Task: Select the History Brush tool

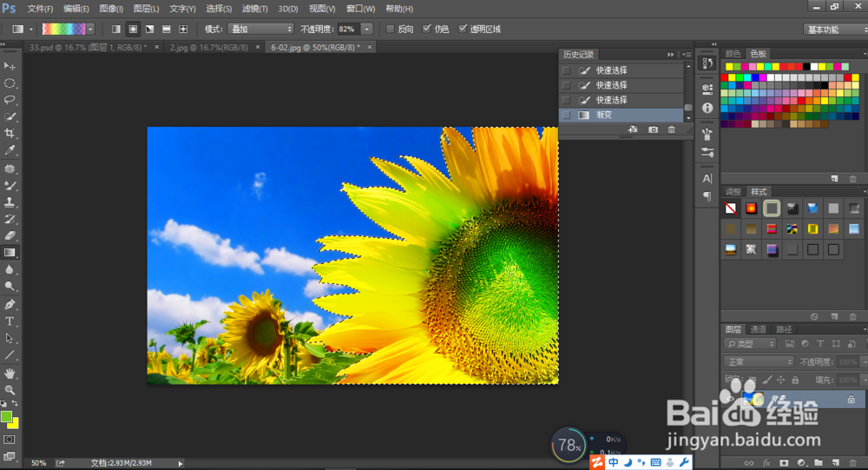Action: (x=10, y=219)
